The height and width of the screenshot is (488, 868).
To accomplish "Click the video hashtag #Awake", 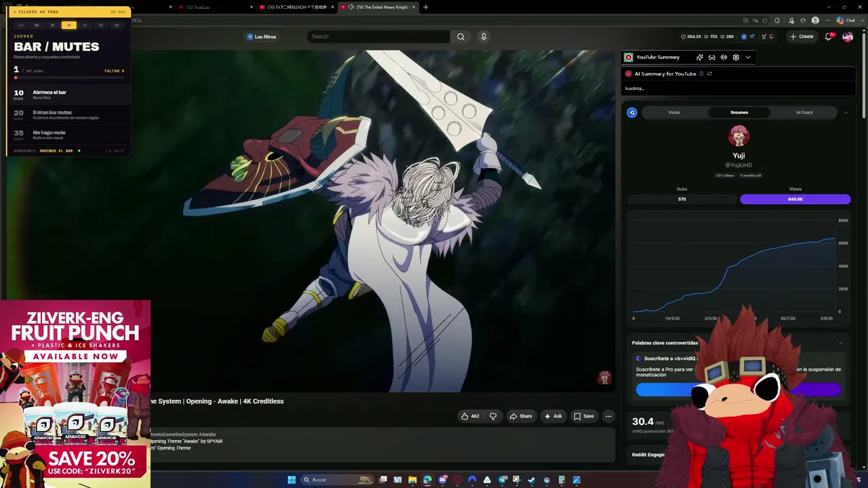I will 208,434.
